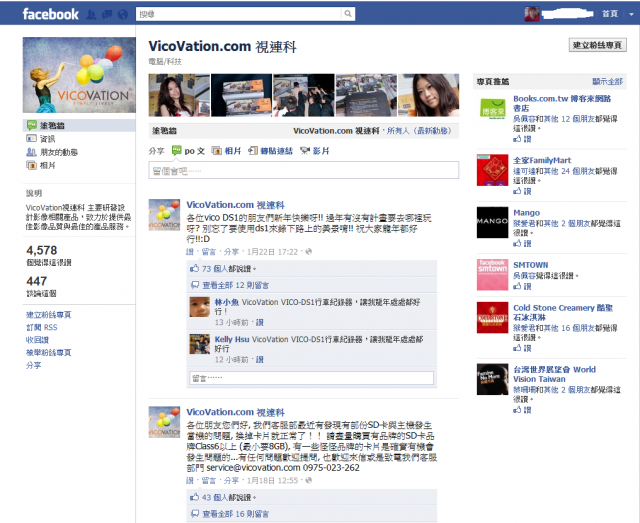Image resolution: width=640 pixels, height=523 pixels.
Task: Open Cold Stone Creamery 酷聖石冰淇淋 page
Action: point(563,312)
